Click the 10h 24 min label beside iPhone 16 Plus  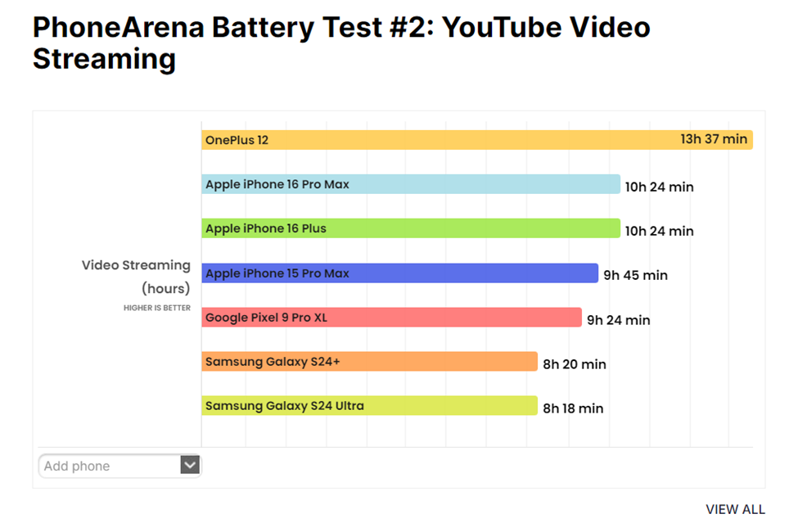pyautogui.click(x=659, y=232)
